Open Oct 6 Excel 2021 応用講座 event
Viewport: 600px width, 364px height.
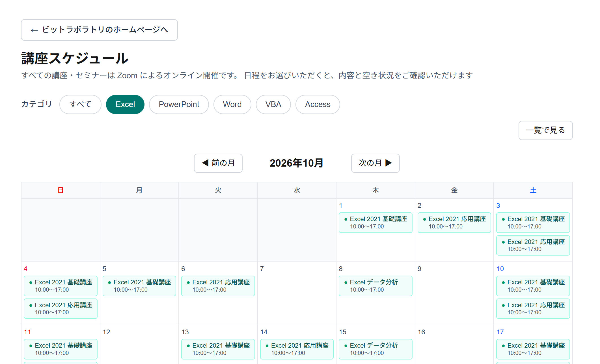point(218,286)
